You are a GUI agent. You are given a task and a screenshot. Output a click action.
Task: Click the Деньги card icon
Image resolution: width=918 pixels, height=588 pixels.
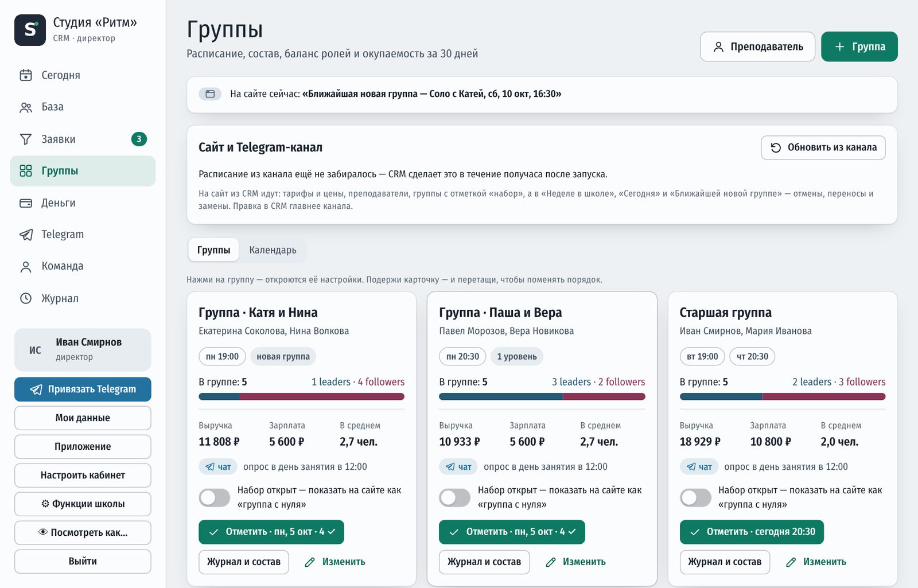coord(26,203)
